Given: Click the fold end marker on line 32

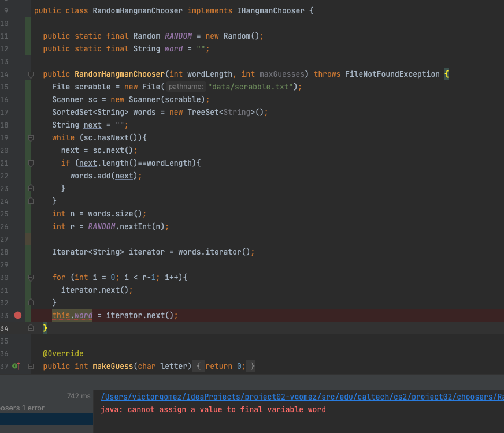Looking at the screenshot, I should click(31, 303).
